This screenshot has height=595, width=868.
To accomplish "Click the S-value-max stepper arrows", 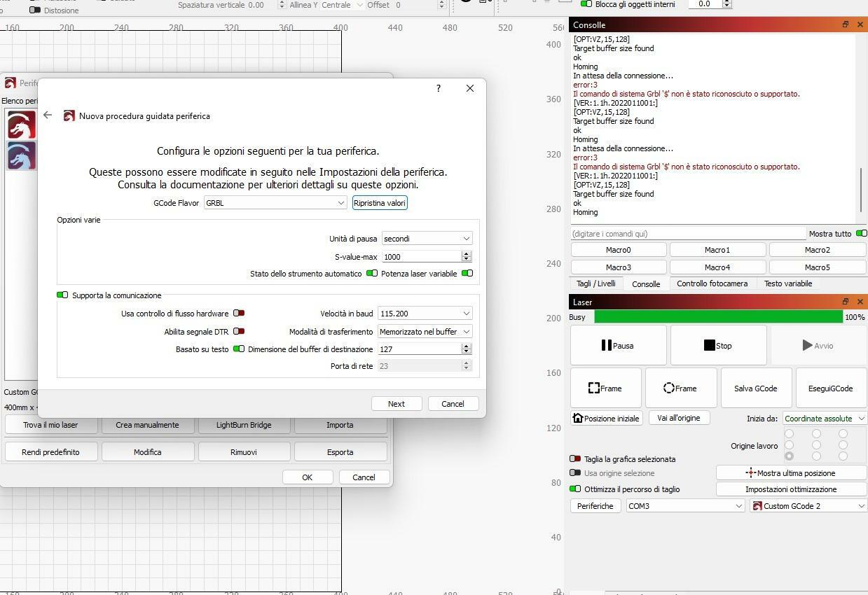I will pos(466,257).
